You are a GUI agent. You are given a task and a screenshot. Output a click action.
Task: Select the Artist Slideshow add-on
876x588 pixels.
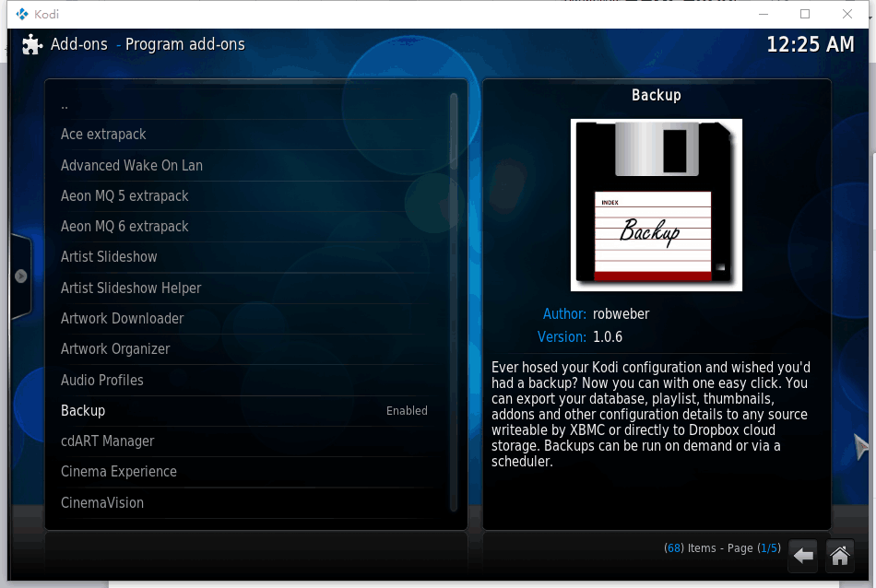click(109, 257)
